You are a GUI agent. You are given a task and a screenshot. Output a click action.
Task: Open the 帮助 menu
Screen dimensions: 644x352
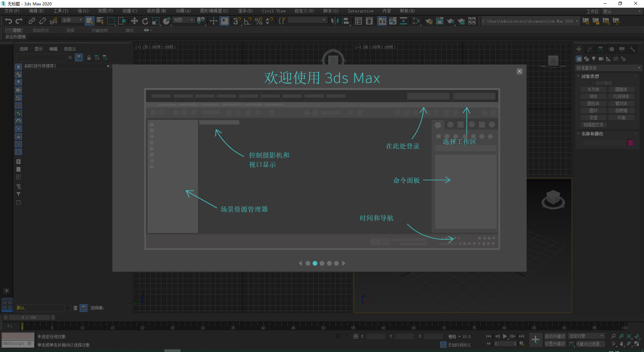[x=407, y=11]
